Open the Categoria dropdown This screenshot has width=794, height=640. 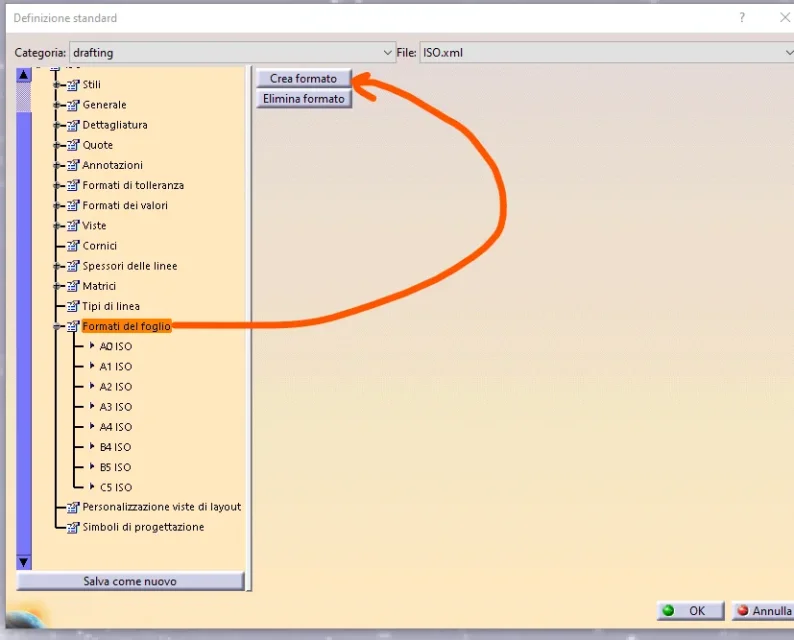388,52
